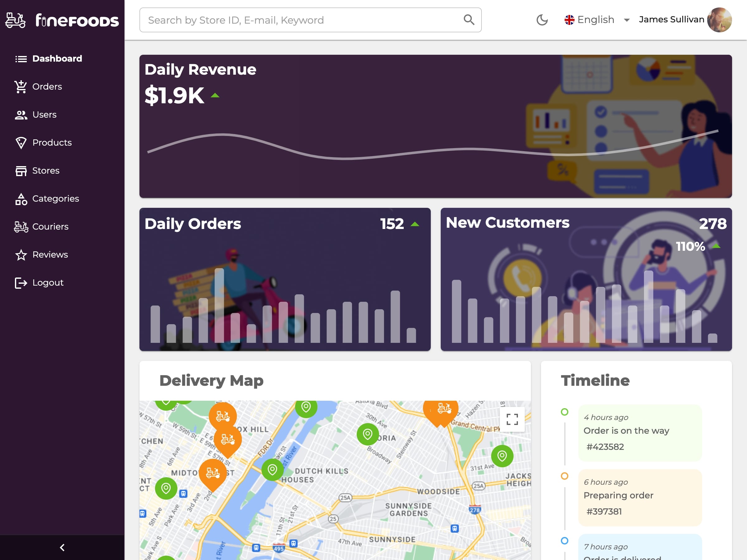747x560 pixels.
Task: Open the English language dropdown
Action: [597, 20]
